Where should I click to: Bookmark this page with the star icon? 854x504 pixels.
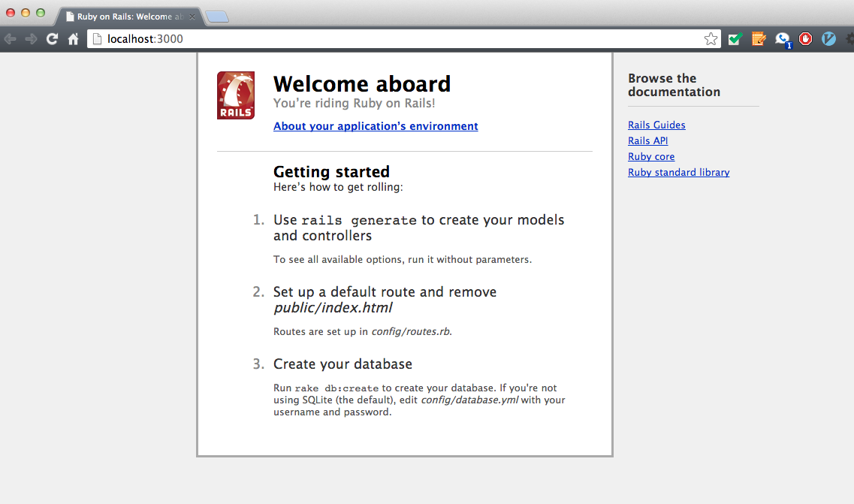click(x=711, y=39)
